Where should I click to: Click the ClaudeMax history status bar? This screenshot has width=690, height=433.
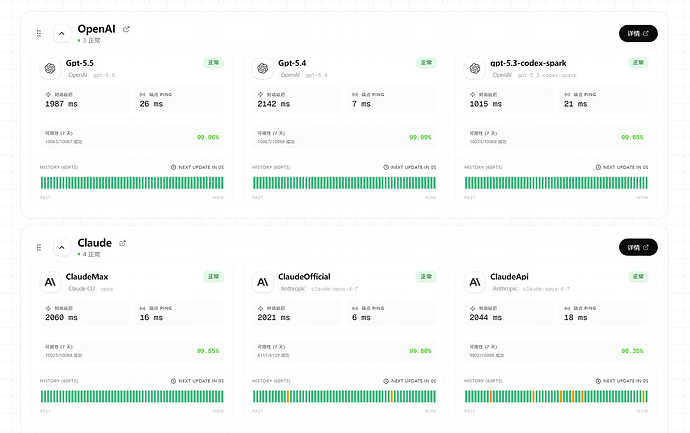tap(132, 396)
